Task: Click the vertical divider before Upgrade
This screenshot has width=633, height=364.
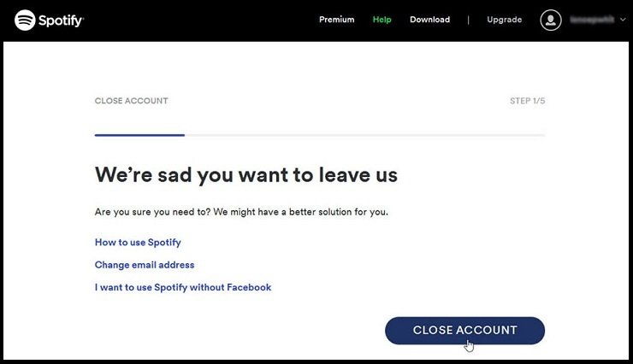Action: 468,20
